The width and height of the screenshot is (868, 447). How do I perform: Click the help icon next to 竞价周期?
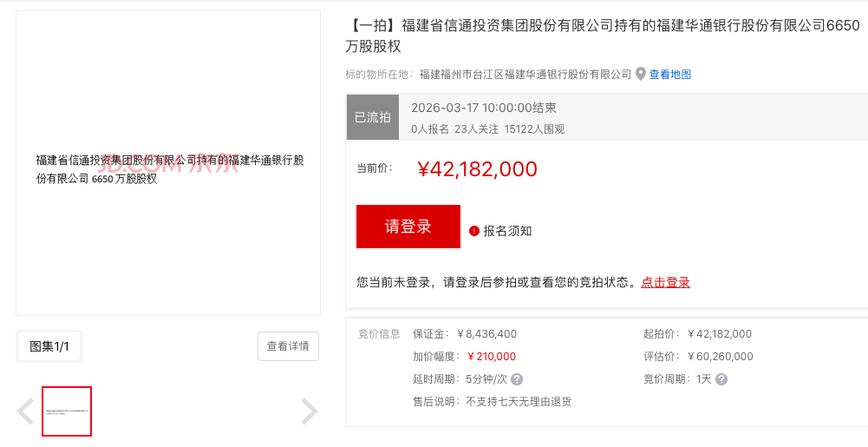point(721,379)
